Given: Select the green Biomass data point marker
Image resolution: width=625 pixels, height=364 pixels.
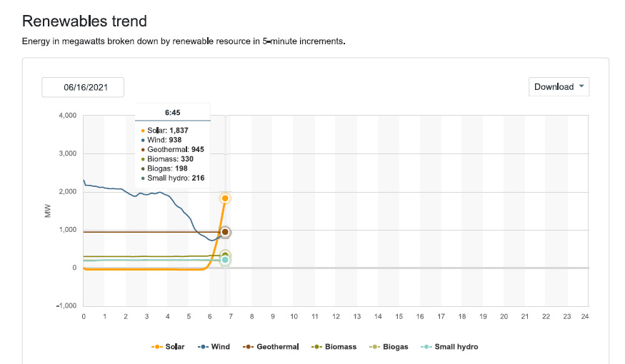Looking at the screenshot, I should [225, 255].
